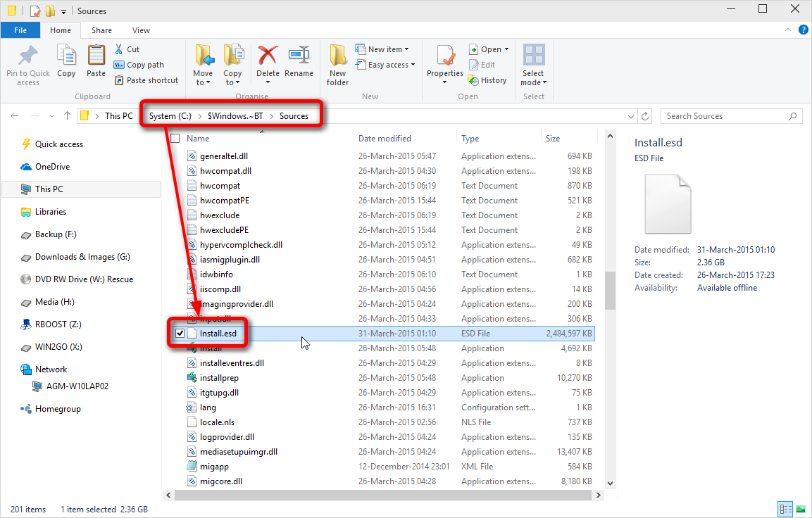Click the Copy icon in Clipboard group
812x518 pixels.
tap(66, 56)
